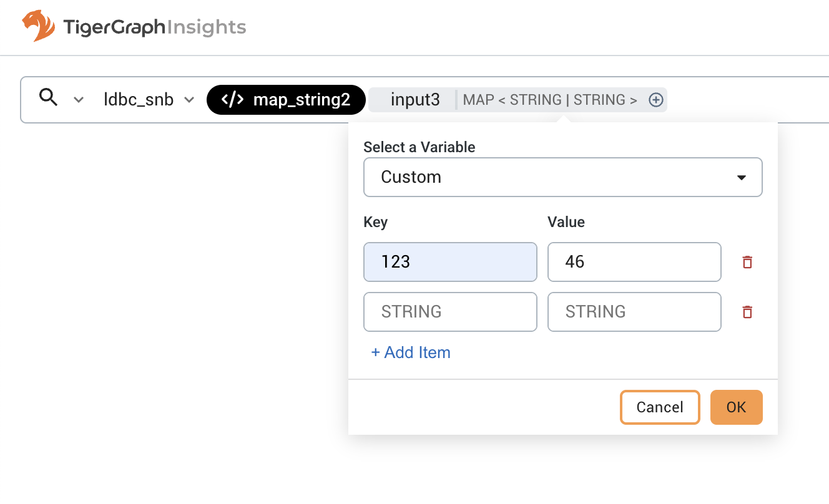Delete the 123 / 46 row with trash icon
Screen dimensions: 829x504
pyautogui.click(x=747, y=262)
